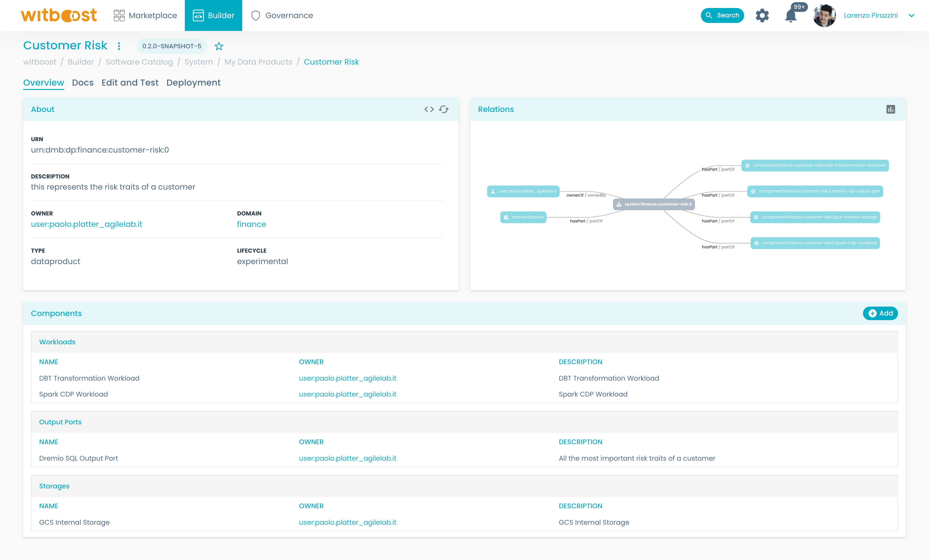Click My Data Products breadcrumb
929x560 pixels.
click(258, 62)
